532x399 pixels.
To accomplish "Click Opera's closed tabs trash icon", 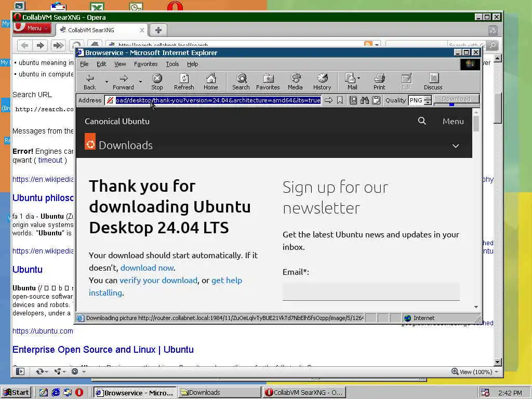I will 493,31.
